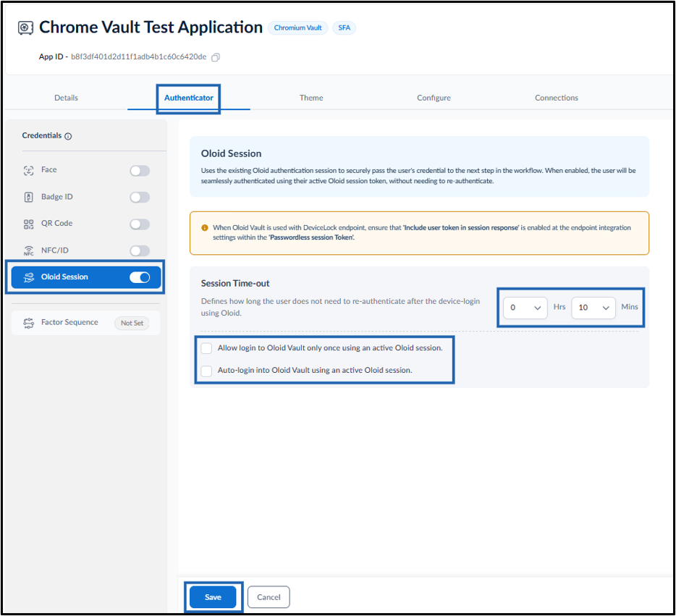Check Allow login only once option
The image size is (676, 616).
pyautogui.click(x=206, y=348)
